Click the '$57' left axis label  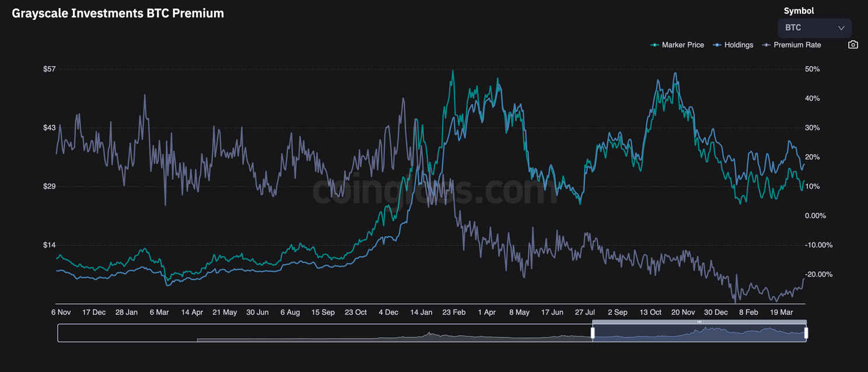coord(49,69)
